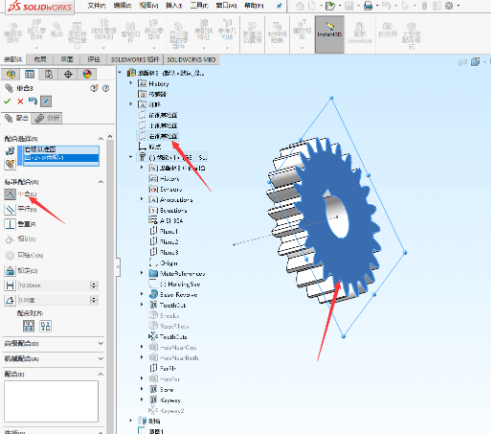Switch to the Analysis tab in mate panel
The image size is (491, 448).
tap(47, 118)
